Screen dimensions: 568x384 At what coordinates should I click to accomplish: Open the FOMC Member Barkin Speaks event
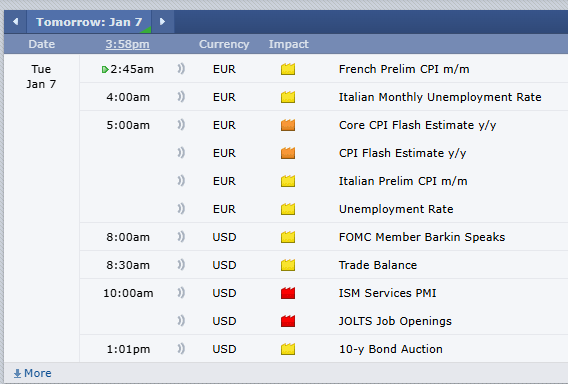[x=422, y=237]
